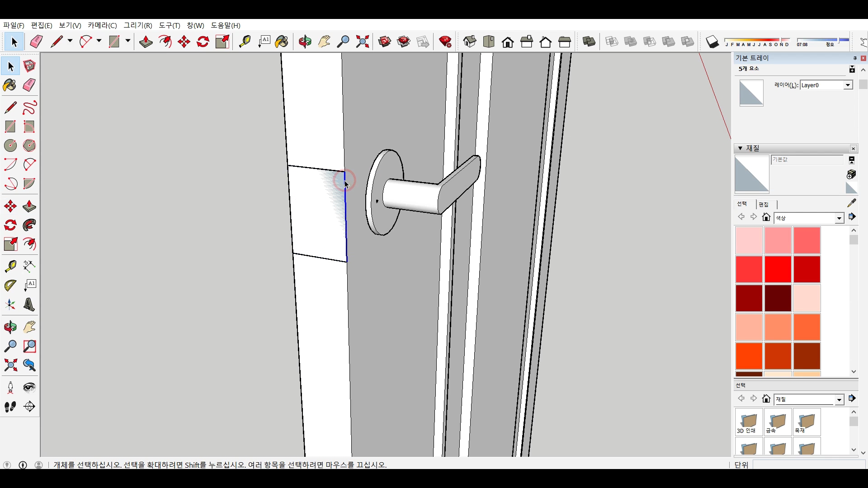Image resolution: width=868 pixels, height=488 pixels.
Task: Switch to the 선택 tab in materials
Action: [x=742, y=204]
